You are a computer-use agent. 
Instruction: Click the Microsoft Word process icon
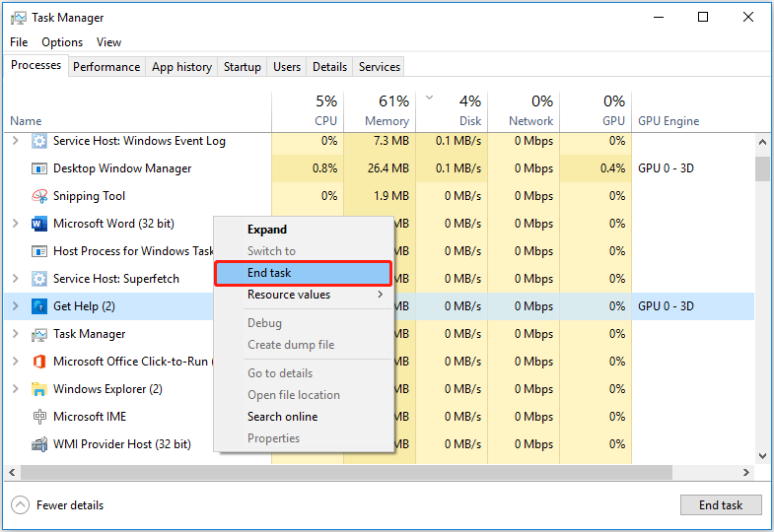tap(39, 224)
